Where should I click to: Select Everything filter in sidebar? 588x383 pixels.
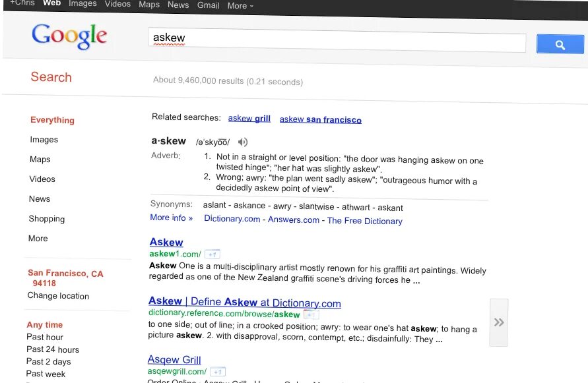pos(53,120)
